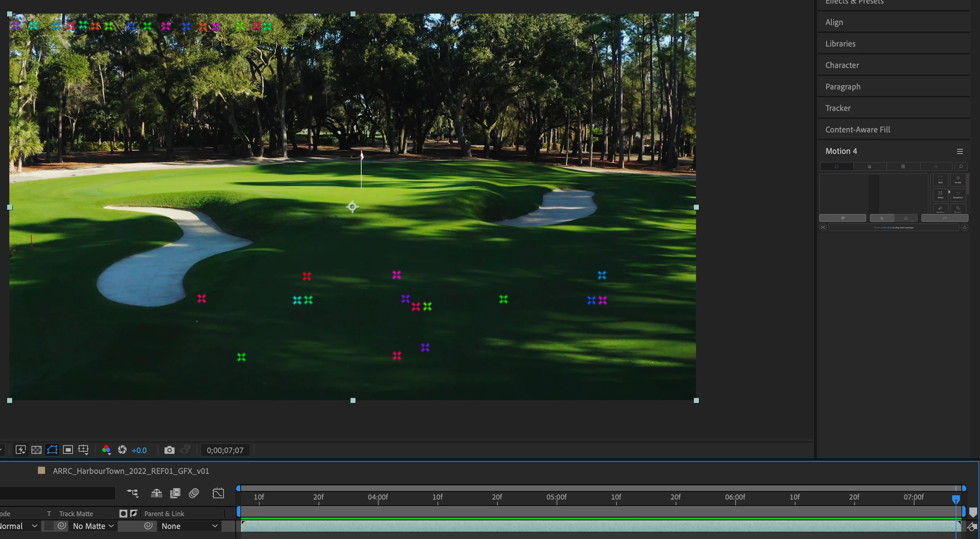Image resolution: width=980 pixels, height=539 pixels.
Task: Open the show channel RGB dropdown
Action: [106, 450]
